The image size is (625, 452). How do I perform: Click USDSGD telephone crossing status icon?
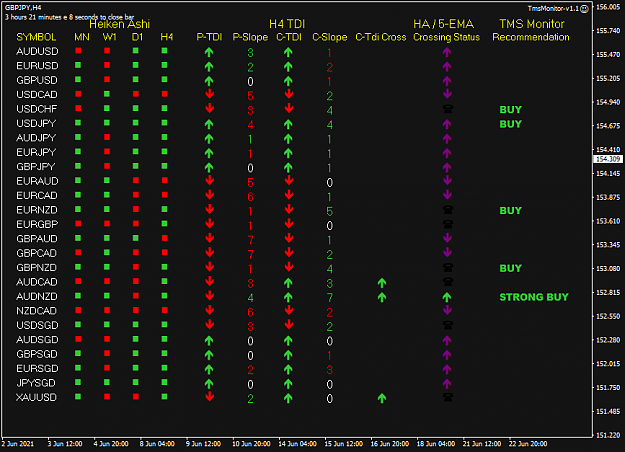[x=448, y=325]
